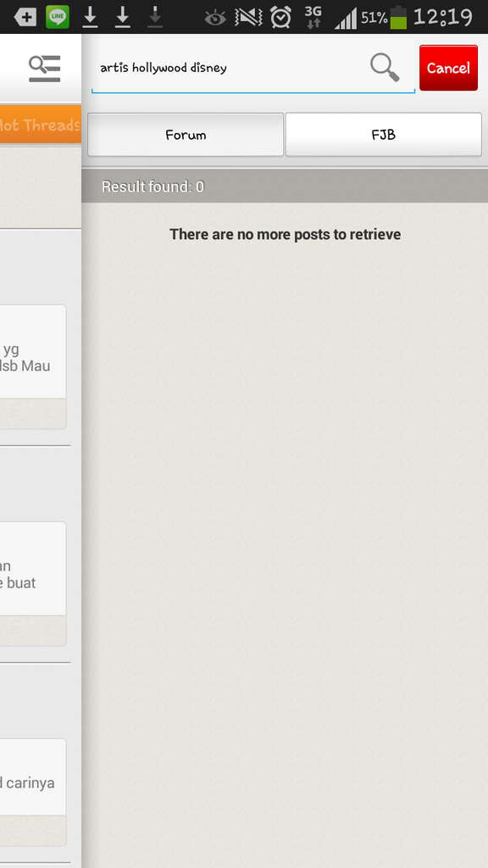Tap the signal strength bars
This screenshot has width=488, height=868.
click(x=346, y=19)
